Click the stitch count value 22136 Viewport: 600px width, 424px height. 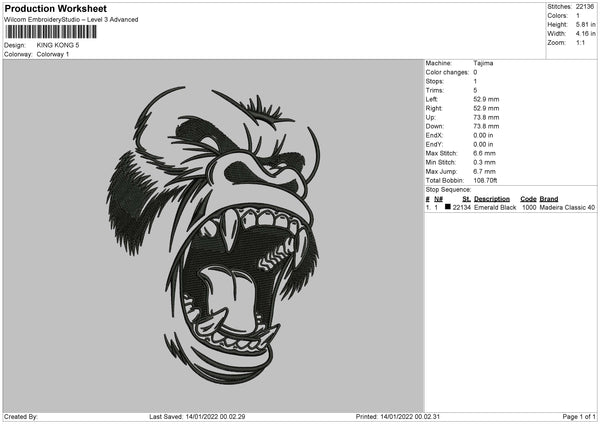pyautogui.click(x=585, y=7)
